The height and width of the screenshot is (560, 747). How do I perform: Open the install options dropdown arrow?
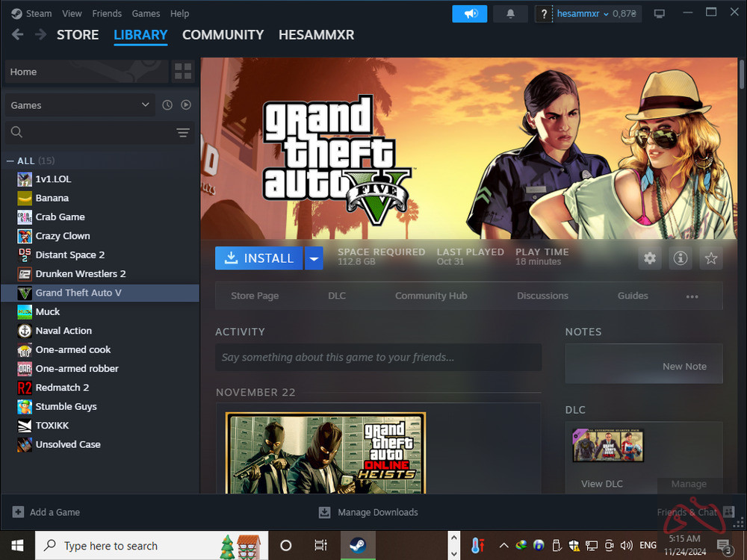313,258
